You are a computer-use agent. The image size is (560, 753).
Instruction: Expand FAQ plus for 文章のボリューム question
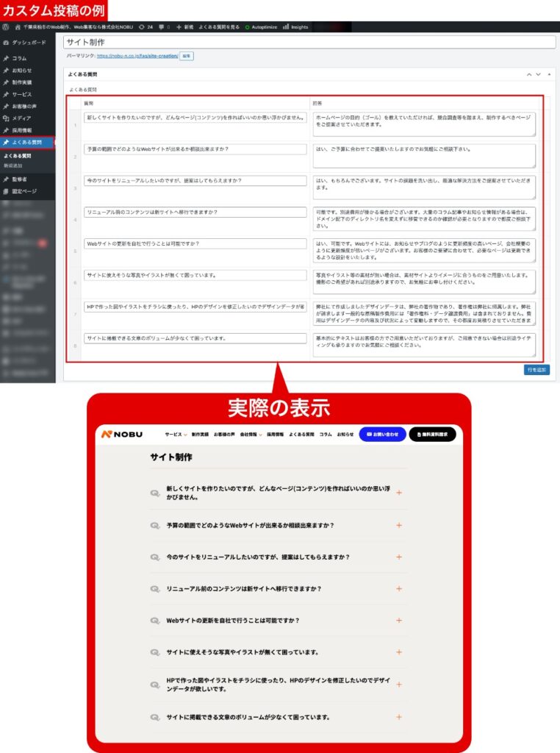[399, 717]
